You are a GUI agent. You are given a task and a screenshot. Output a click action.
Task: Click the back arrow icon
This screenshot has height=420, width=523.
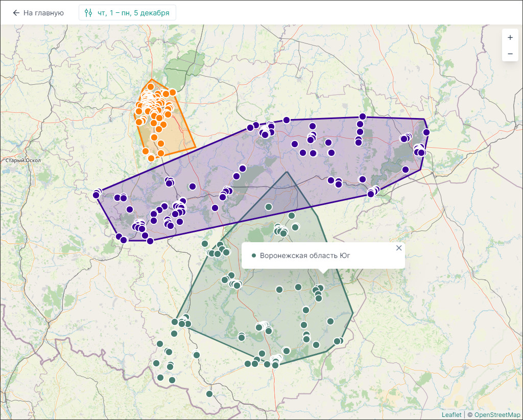pyautogui.click(x=16, y=13)
